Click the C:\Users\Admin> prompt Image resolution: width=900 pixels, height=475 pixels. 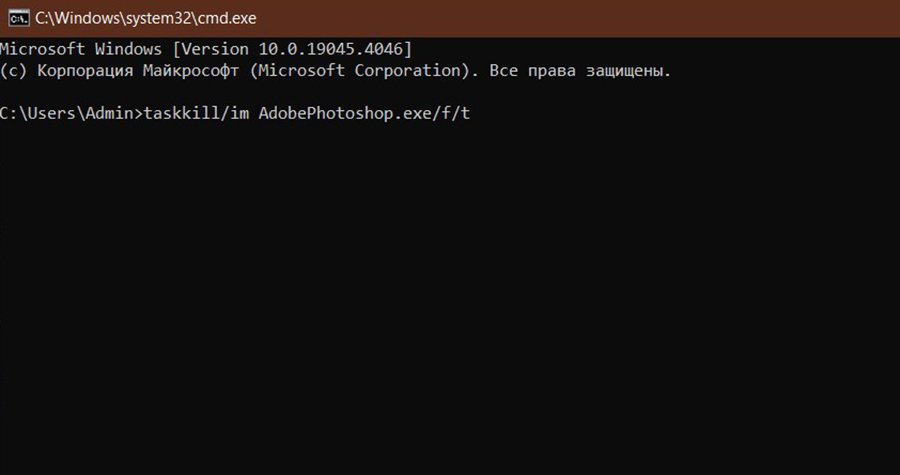click(x=71, y=114)
